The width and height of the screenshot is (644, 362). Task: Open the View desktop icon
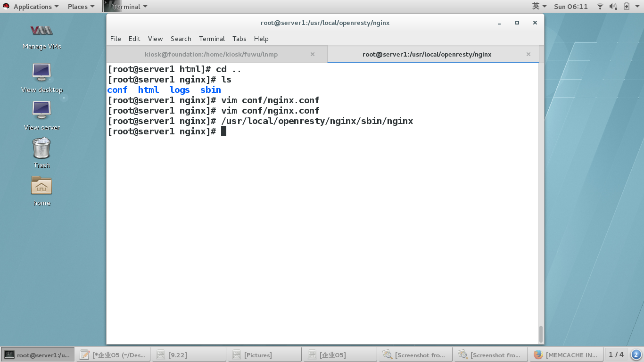point(41,78)
